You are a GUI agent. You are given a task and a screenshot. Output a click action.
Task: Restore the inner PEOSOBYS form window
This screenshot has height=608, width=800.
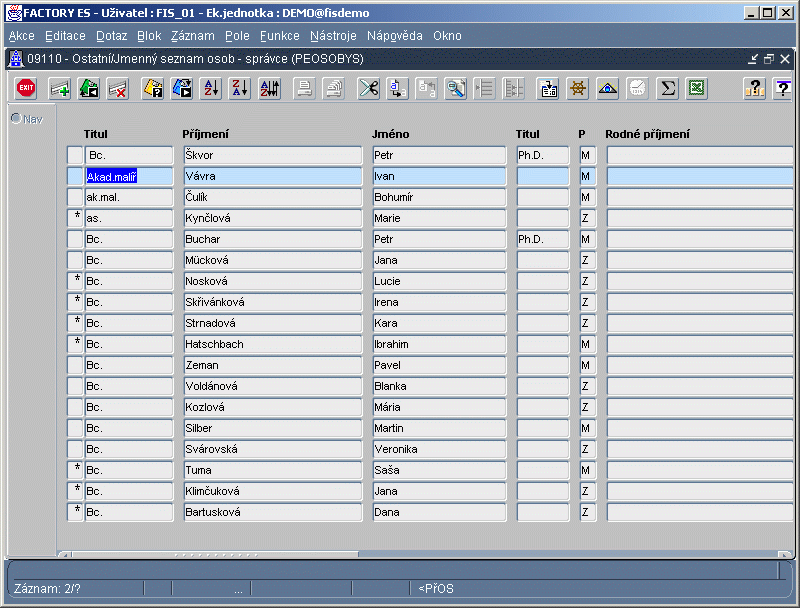769,59
